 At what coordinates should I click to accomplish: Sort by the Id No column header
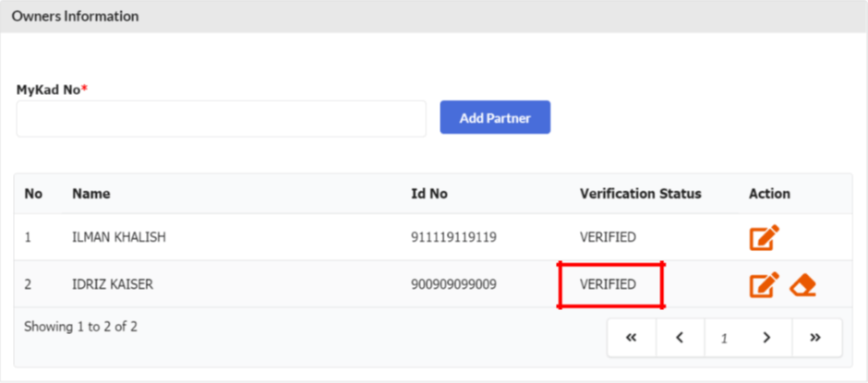[429, 194]
